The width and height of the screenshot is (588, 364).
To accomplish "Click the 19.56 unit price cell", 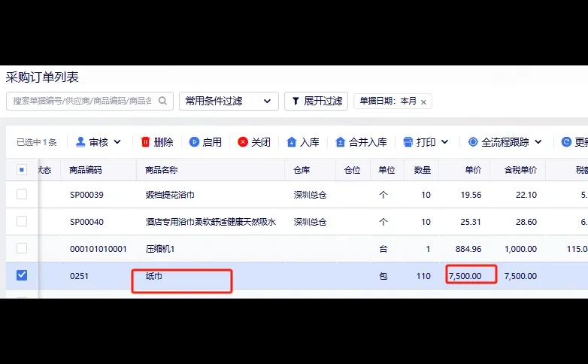I will click(x=471, y=195).
